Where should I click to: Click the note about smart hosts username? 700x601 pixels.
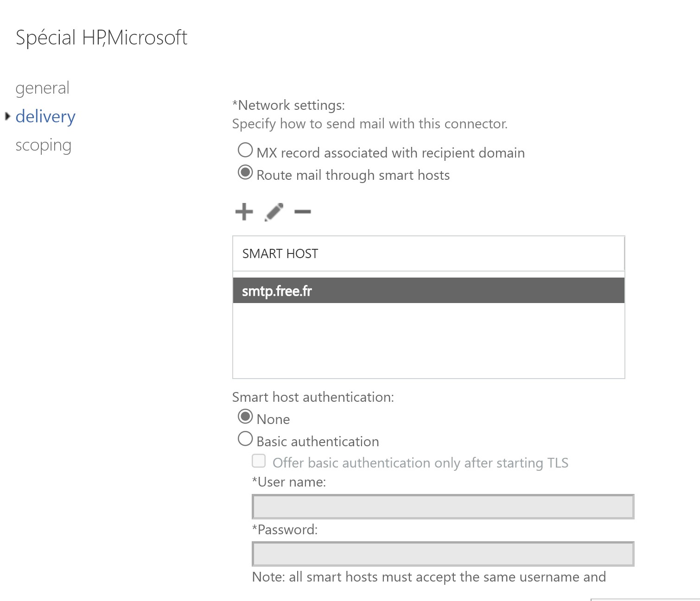coord(429,577)
